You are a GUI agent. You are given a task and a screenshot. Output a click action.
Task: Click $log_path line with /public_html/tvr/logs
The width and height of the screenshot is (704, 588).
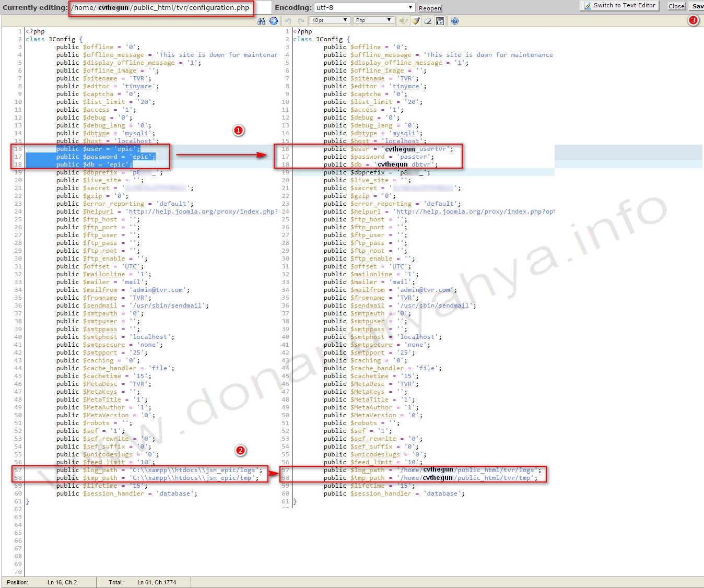(x=433, y=470)
